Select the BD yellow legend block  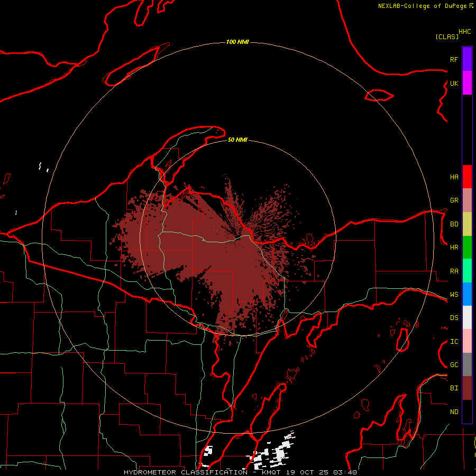(467, 224)
